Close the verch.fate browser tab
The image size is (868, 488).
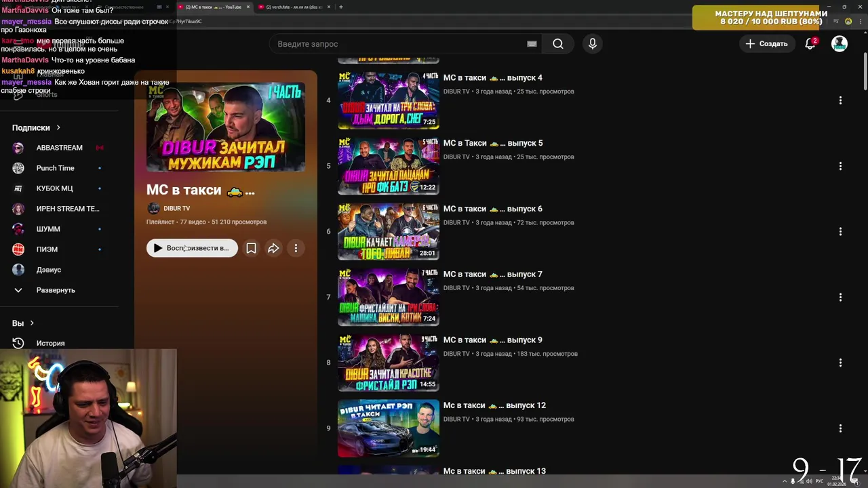pyautogui.click(x=330, y=7)
